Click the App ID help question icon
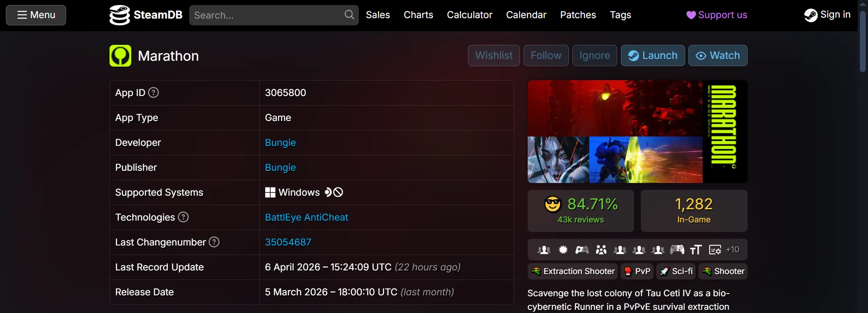Image resolution: width=868 pixels, height=313 pixels. pos(154,92)
